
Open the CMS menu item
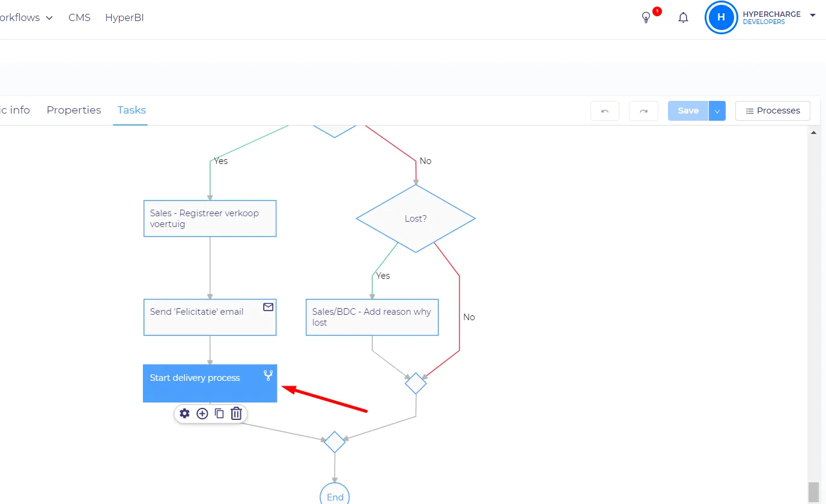(79, 17)
